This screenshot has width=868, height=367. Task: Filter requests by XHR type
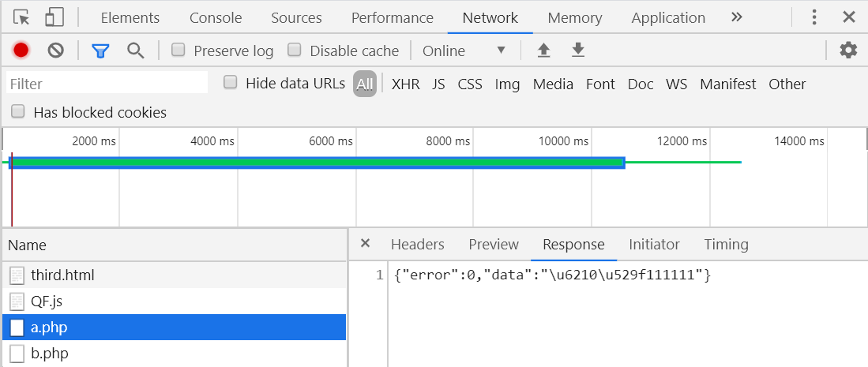(x=406, y=84)
